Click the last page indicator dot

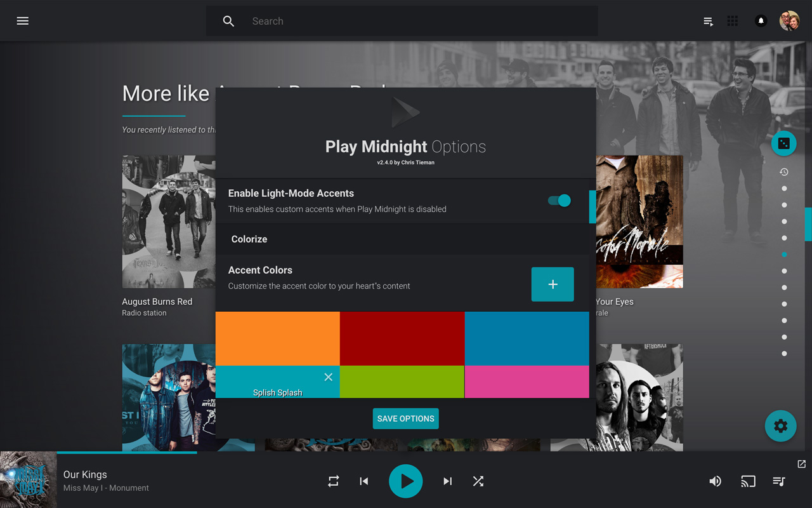(x=784, y=354)
